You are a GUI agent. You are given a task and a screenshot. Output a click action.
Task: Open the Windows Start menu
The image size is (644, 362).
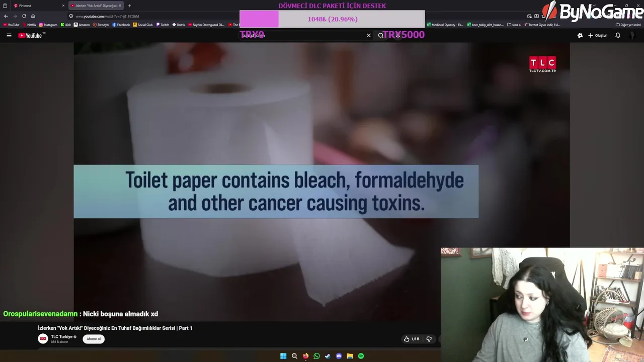283,356
